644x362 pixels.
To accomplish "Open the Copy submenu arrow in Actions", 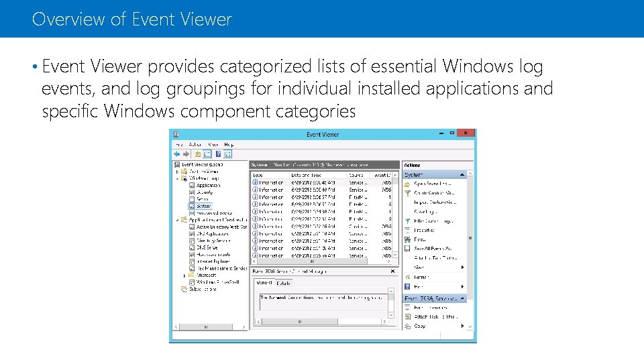I will pos(462,326).
